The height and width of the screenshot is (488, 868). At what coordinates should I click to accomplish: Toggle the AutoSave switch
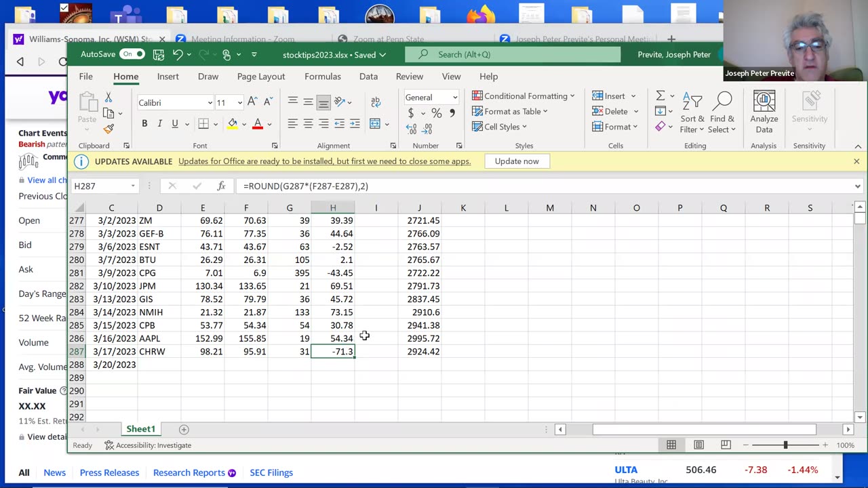click(132, 54)
